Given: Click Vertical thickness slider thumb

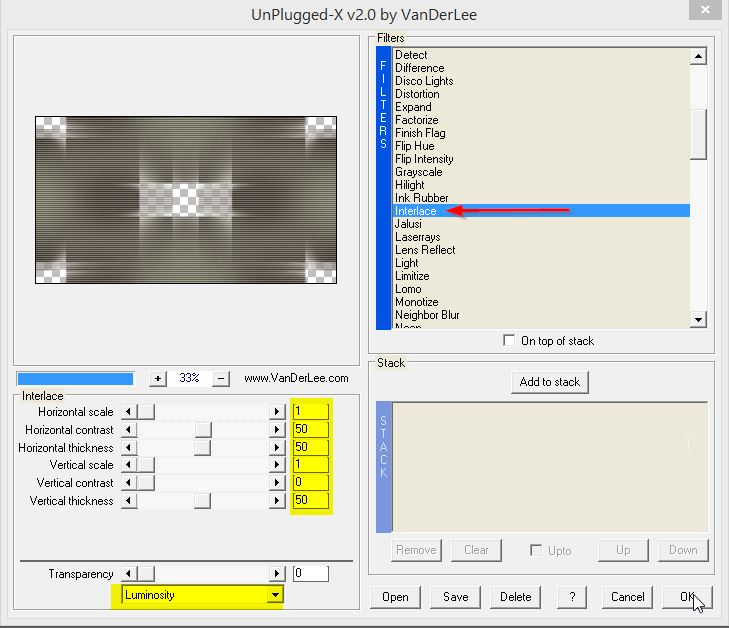Looking at the screenshot, I should point(202,501).
